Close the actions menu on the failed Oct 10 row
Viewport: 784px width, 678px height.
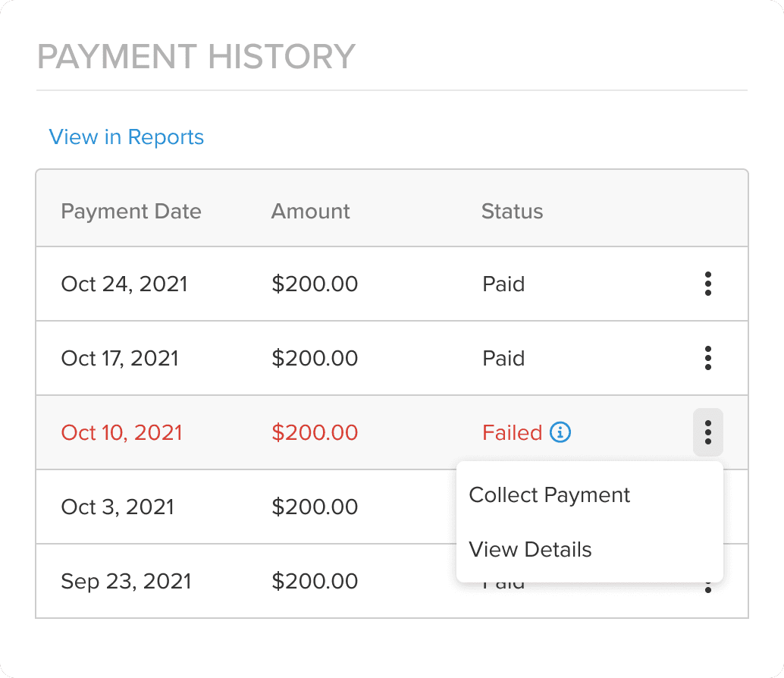coord(707,432)
